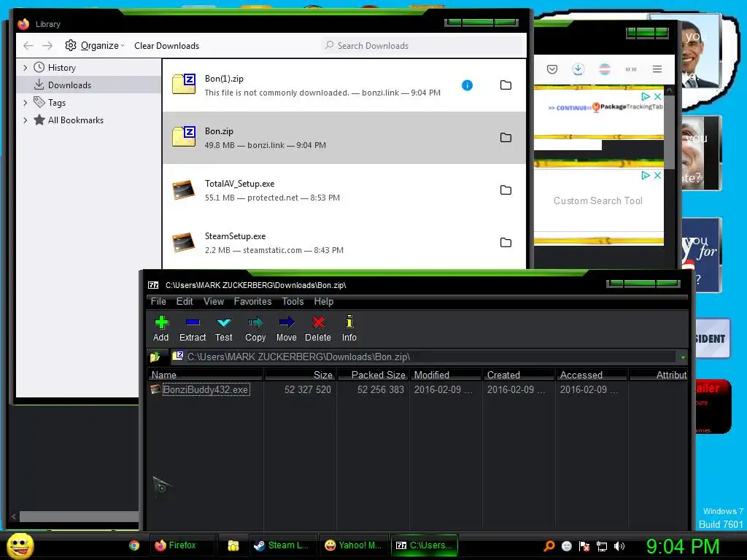Sort by the Size column header
747x560 pixels.
point(300,375)
